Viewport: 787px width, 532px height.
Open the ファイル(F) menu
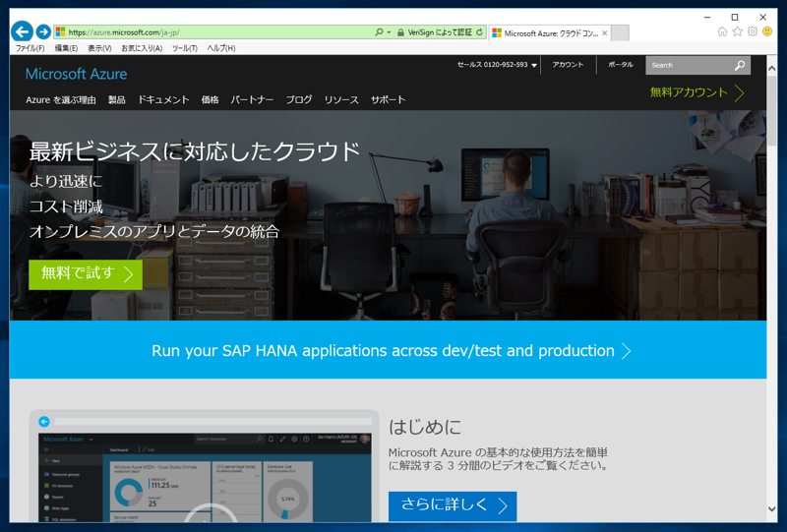pyautogui.click(x=30, y=48)
